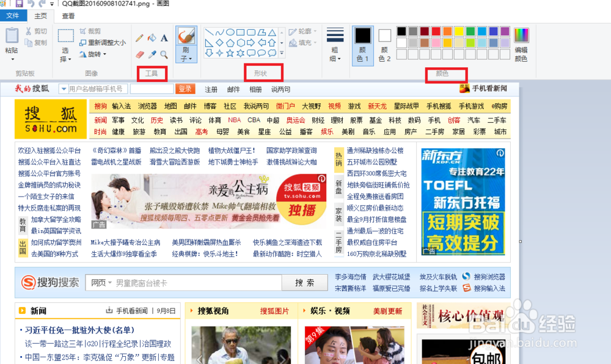Select the Text tool (A)

(164, 38)
